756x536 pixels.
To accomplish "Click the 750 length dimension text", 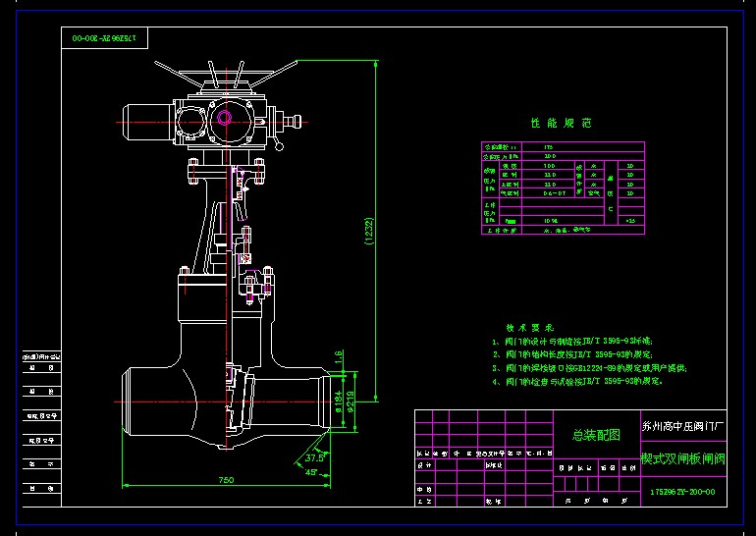I will click(x=227, y=480).
